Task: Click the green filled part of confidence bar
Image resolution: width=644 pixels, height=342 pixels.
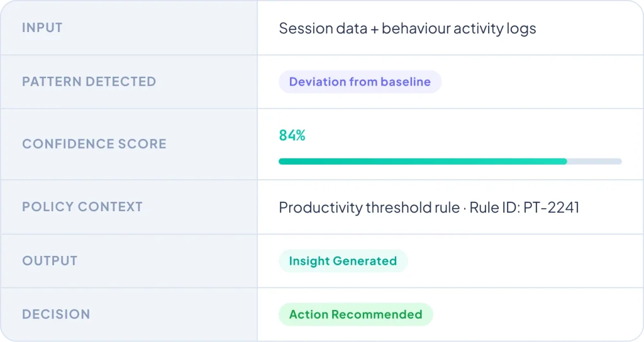Action: pyautogui.click(x=423, y=162)
